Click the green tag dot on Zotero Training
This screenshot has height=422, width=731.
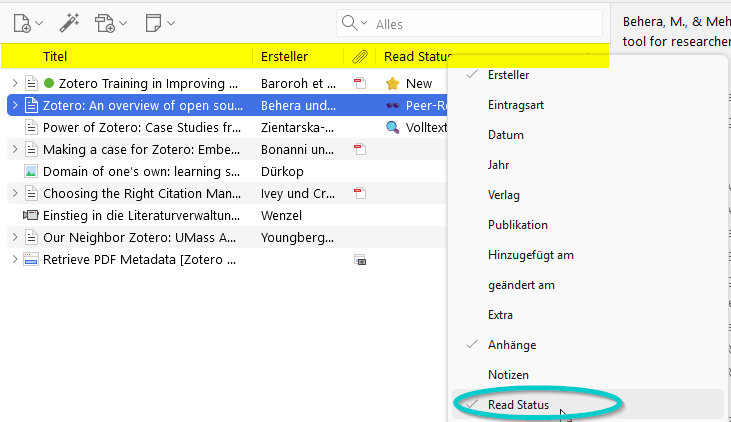(x=48, y=83)
